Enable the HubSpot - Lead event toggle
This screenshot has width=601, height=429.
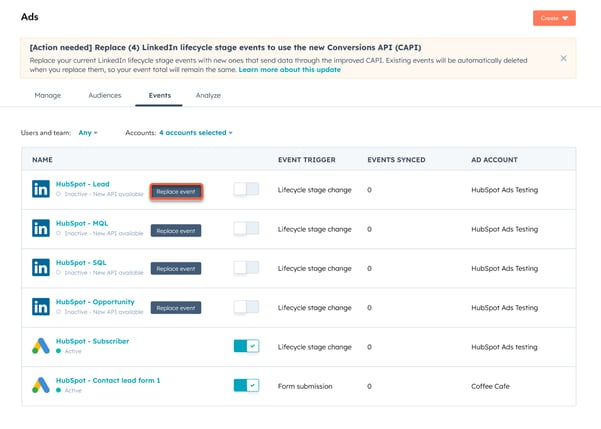click(x=246, y=189)
